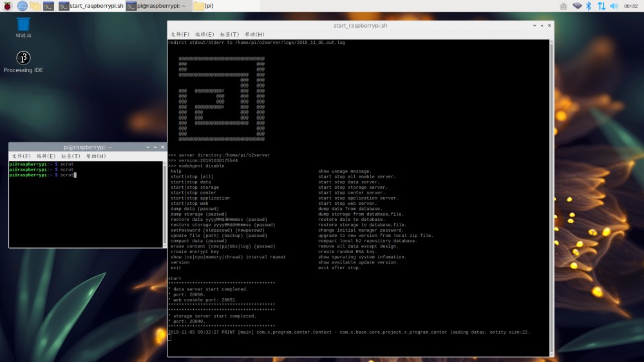Open 文件(F) menu in start_raspberrypi.sh window
Image resolution: width=644 pixels, height=362 pixels.
tap(180, 35)
